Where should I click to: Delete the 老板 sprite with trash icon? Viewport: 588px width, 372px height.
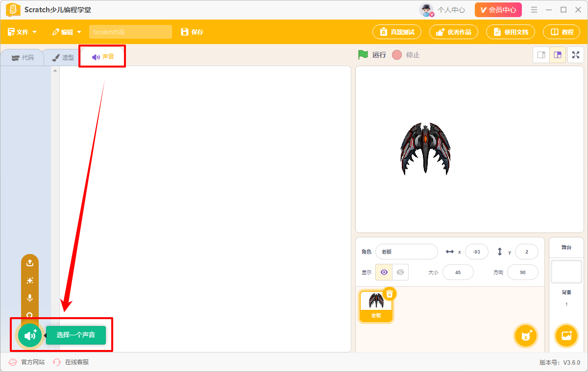tap(390, 294)
